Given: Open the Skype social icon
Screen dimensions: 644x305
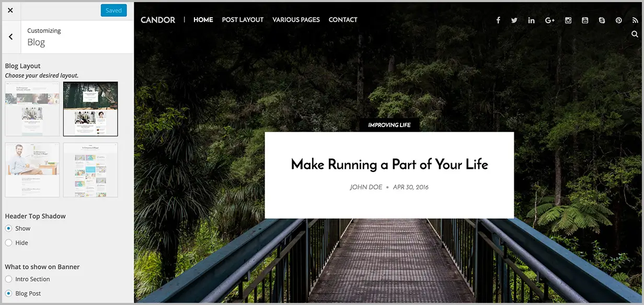Looking at the screenshot, I should click(602, 20).
